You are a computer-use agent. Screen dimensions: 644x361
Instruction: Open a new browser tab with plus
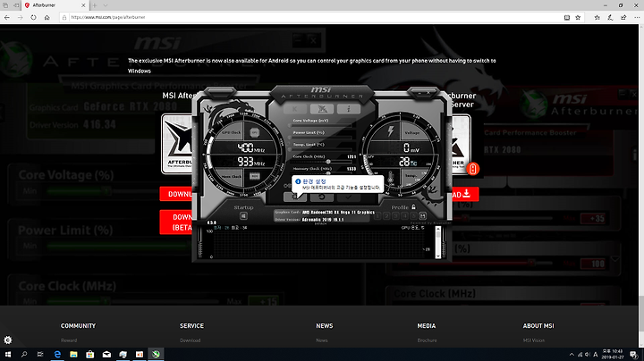pyautogui.click(x=95, y=5)
